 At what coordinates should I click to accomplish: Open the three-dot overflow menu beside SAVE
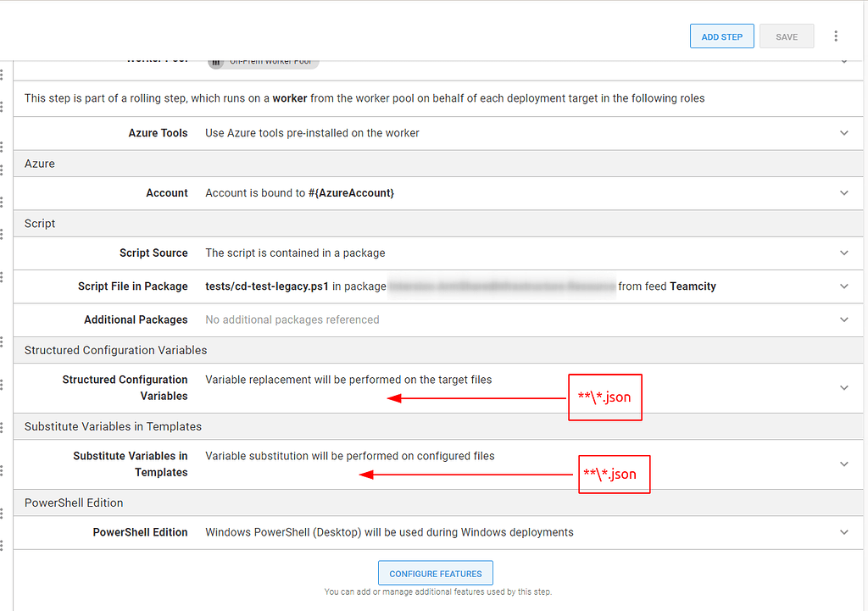pyautogui.click(x=836, y=36)
